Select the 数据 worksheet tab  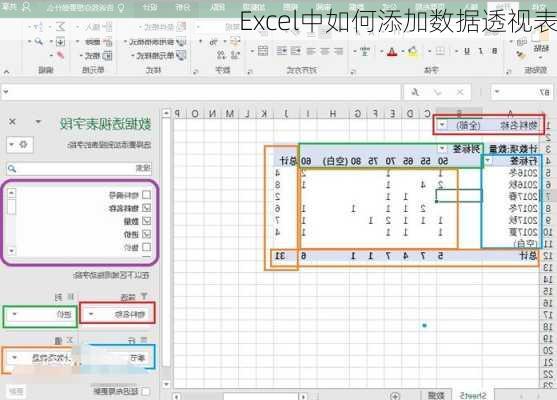pyautogui.click(x=436, y=395)
